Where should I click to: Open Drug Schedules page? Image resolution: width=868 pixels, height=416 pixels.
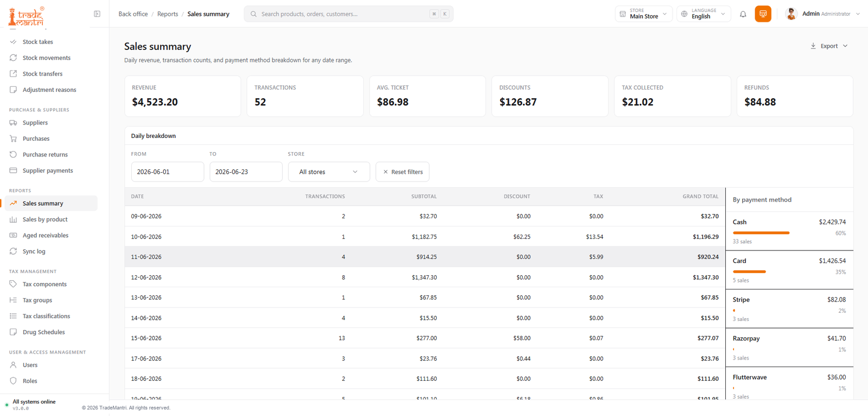[x=43, y=332]
